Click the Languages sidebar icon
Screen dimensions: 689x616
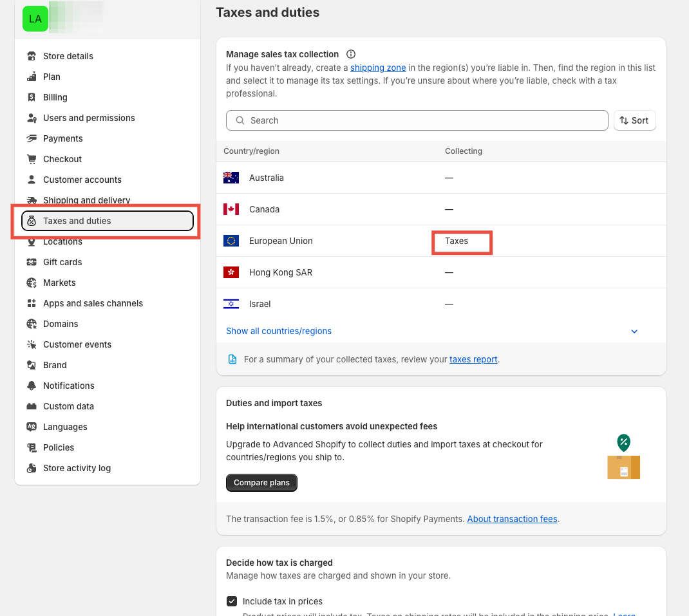31,427
